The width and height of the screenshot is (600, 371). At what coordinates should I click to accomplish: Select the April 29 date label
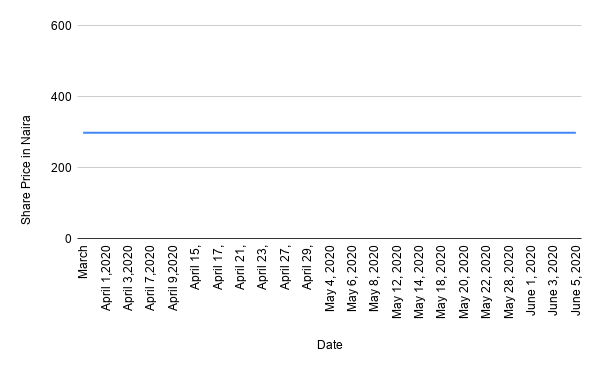307,268
